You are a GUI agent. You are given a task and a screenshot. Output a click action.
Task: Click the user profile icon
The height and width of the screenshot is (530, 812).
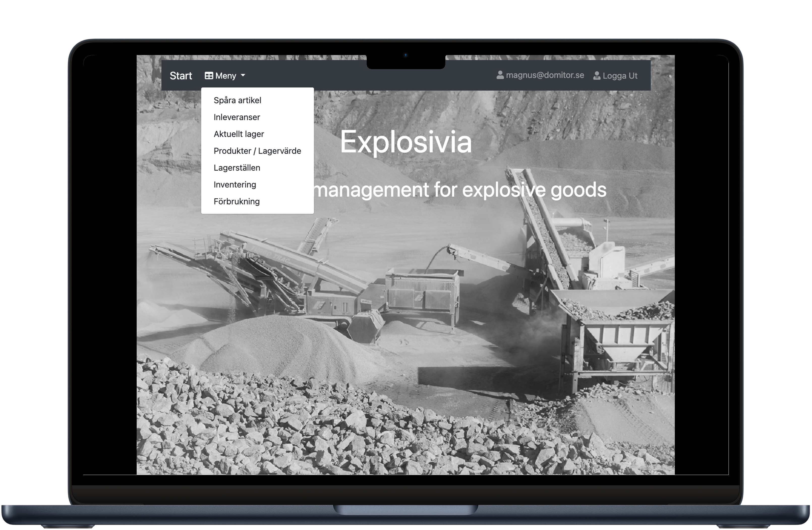[x=500, y=75]
